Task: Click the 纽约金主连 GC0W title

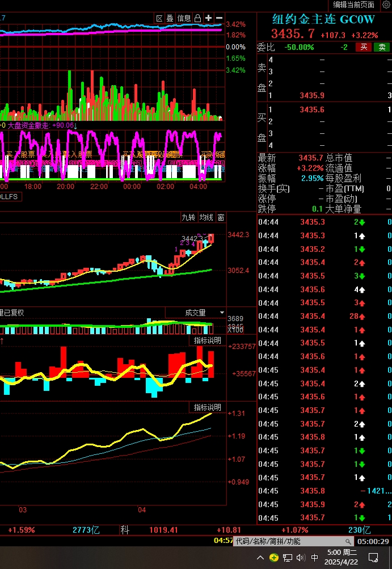Action: (323, 19)
